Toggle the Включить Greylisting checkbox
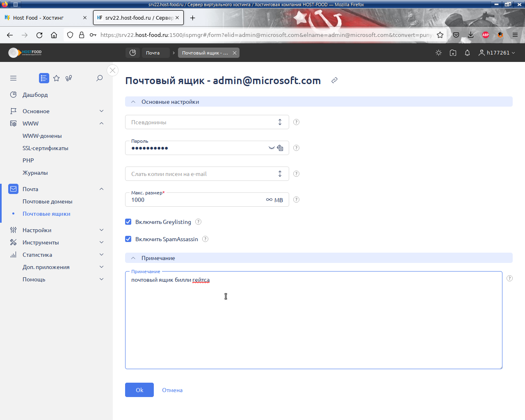525x420 pixels. [x=128, y=222]
